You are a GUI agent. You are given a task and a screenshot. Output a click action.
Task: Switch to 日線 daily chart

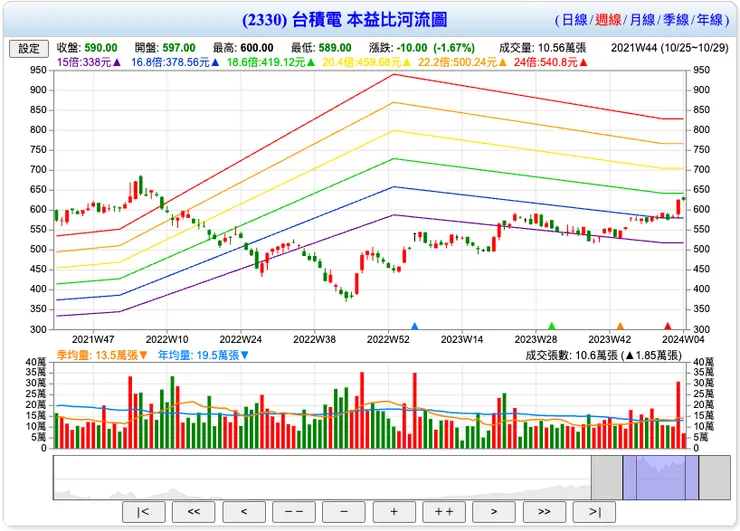[574, 20]
